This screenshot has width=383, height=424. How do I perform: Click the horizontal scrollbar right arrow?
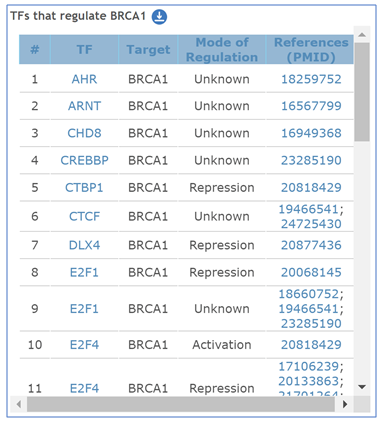click(345, 404)
